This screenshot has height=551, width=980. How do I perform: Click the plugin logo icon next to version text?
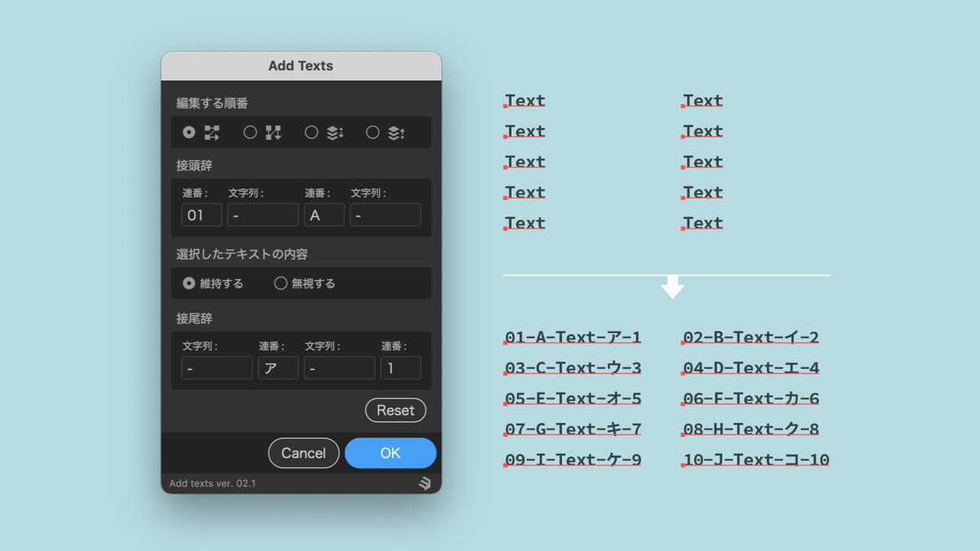coord(426,483)
